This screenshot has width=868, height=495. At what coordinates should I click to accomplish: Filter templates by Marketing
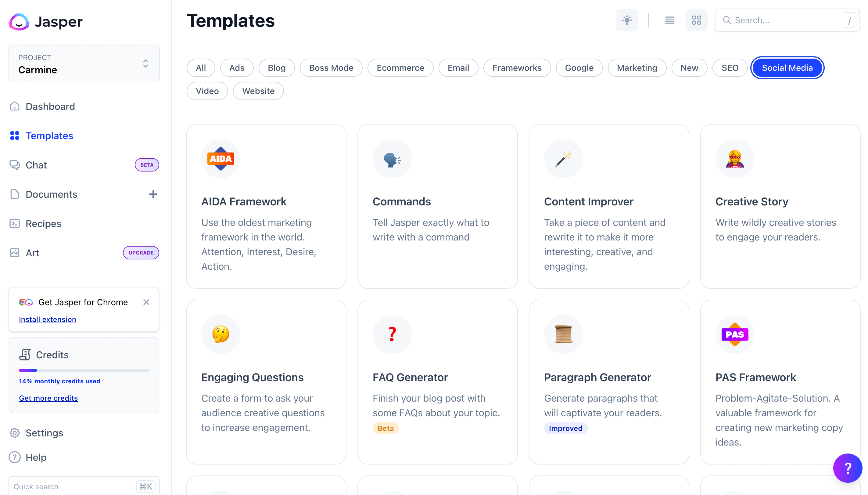(x=637, y=68)
